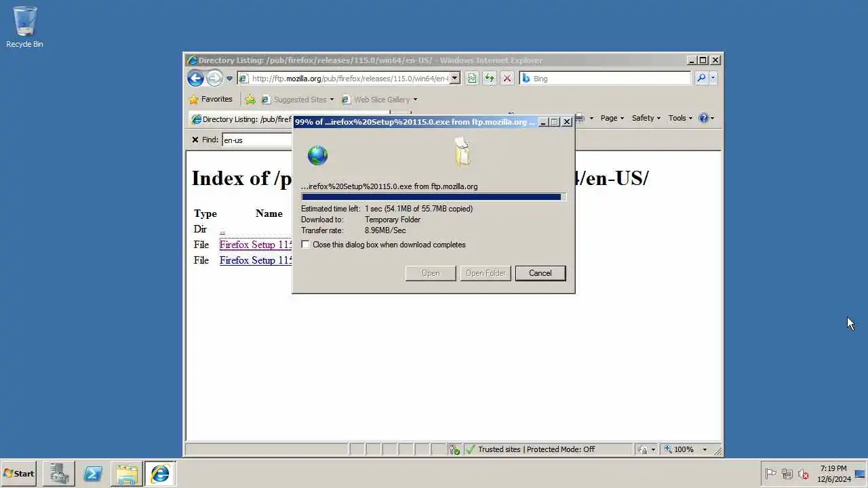Click the Find text field containing en-us
868x488 pixels.
tap(257, 140)
